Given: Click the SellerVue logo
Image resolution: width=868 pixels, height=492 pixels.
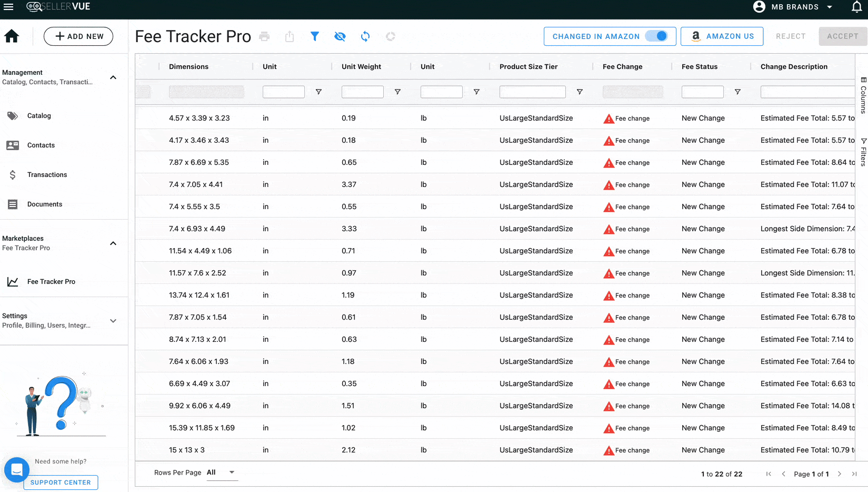Looking at the screenshot, I should 58,7.
